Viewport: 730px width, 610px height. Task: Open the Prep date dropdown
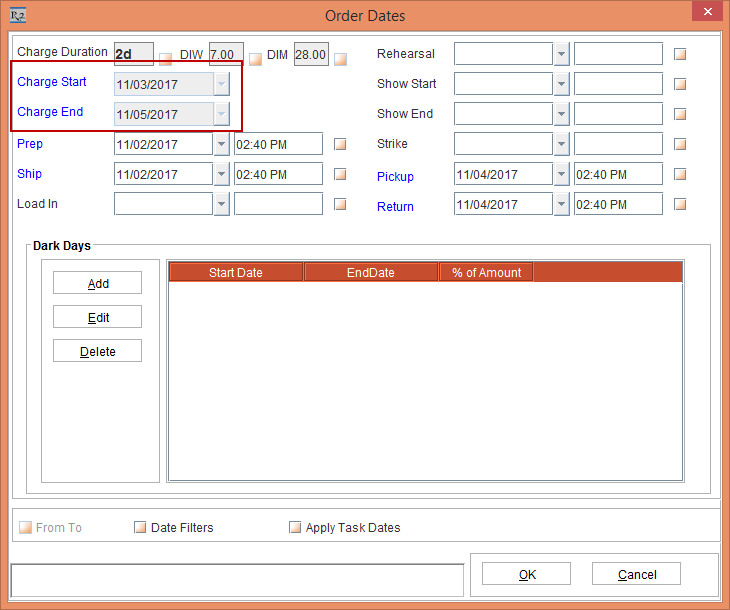tap(221, 144)
